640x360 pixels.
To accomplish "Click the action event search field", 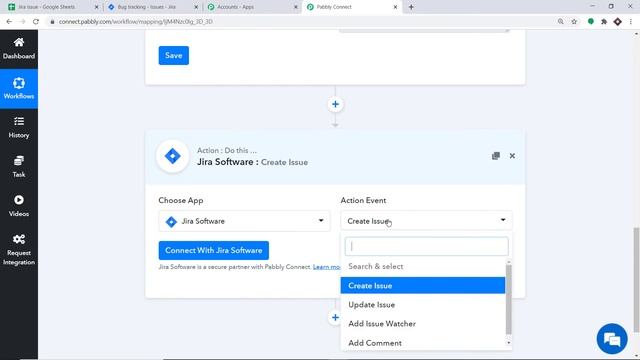I will pyautogui.click(x=426, y=246).
